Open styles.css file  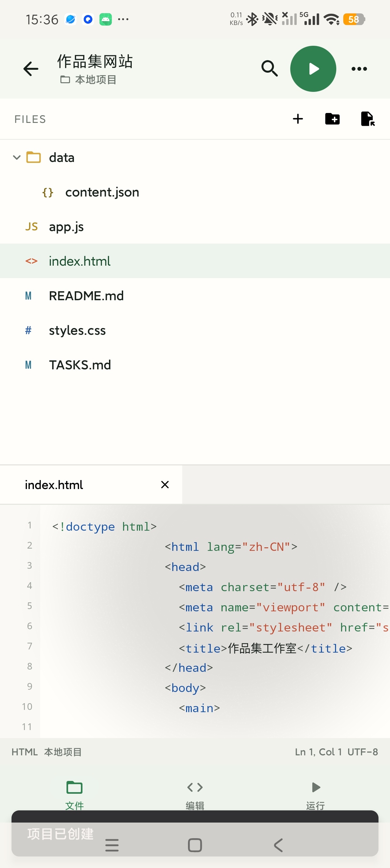click(195, 331)
